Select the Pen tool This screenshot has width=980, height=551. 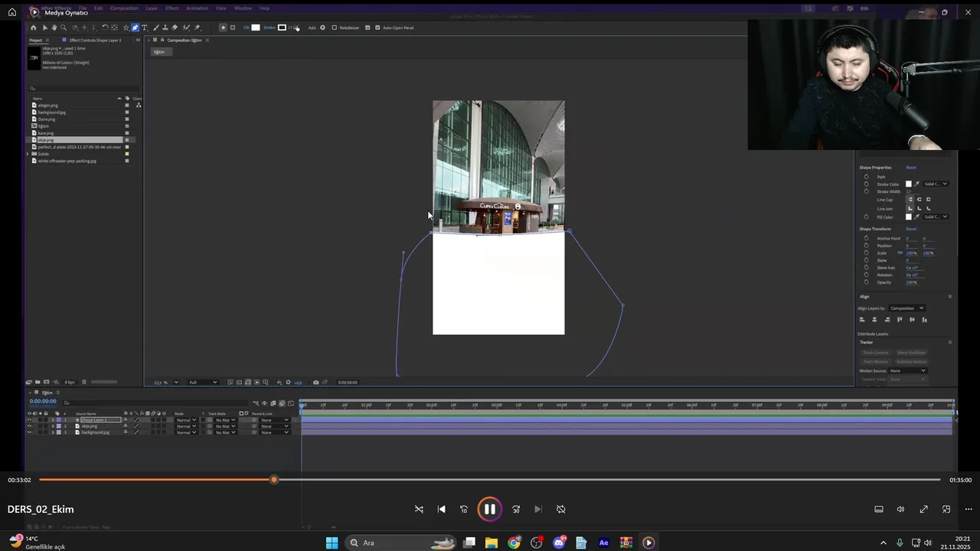[136, 28]
